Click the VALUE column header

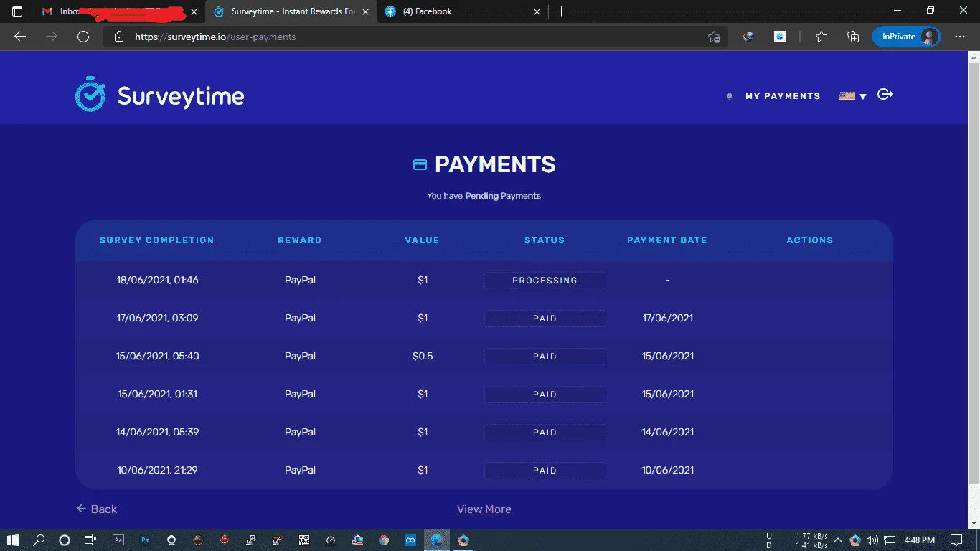click(x=422, y=240)
